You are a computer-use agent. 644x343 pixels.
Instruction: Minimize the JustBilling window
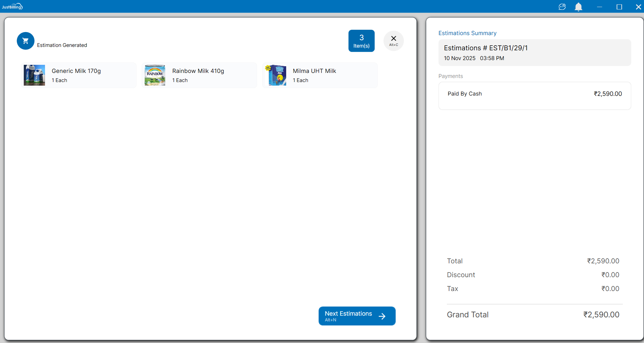coord(599,7)
